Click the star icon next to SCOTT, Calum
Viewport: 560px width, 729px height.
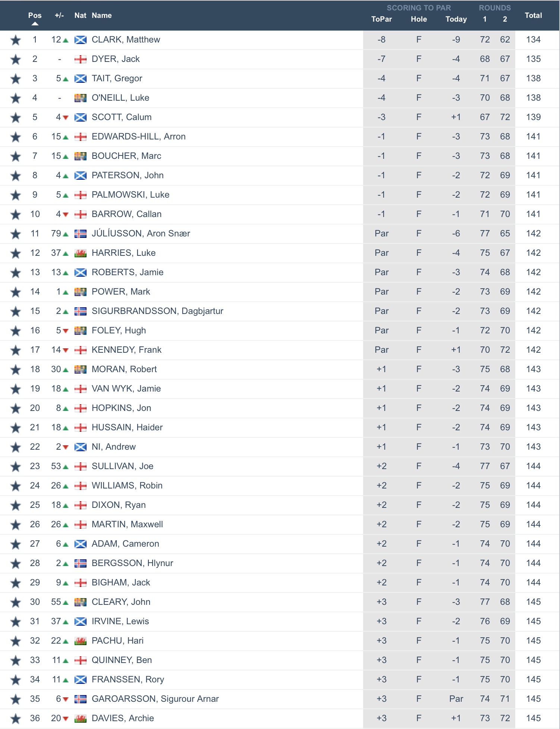tap(16, 117)
